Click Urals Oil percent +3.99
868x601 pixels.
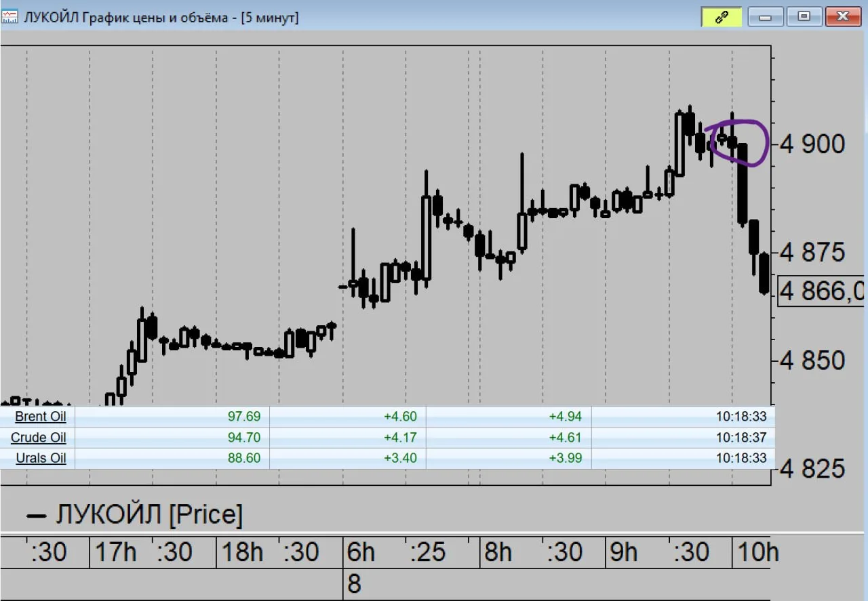click(x=565, y=458)
